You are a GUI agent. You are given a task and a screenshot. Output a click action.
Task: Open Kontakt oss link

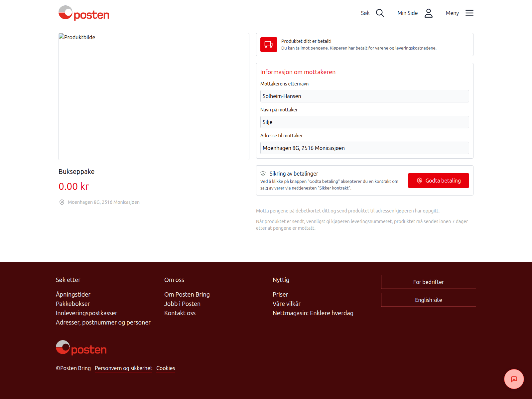180,313
